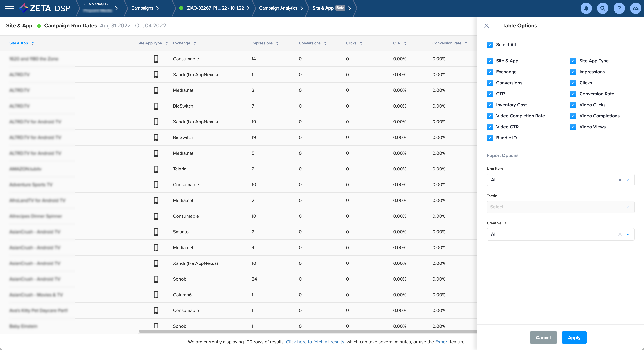
Task: Expand the Creative ID dropdown arrow
Action: 628,235
